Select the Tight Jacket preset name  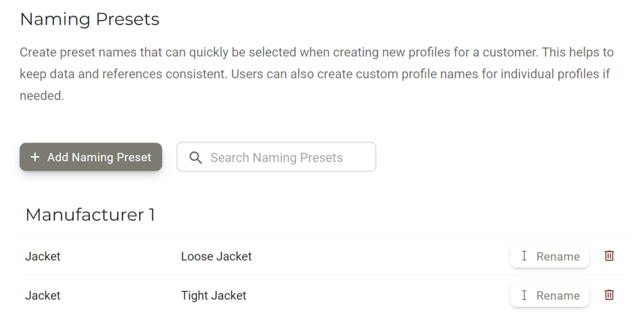pyautogui.click(x=214, y=295)
